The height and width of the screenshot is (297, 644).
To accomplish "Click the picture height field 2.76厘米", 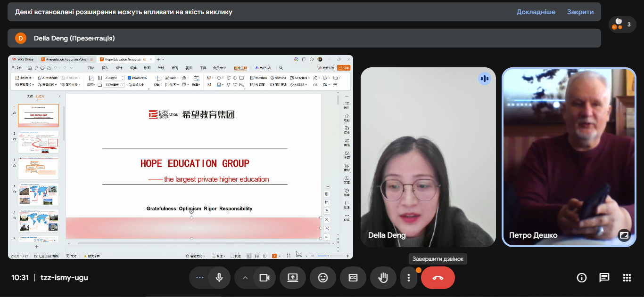I will [114, 78].
